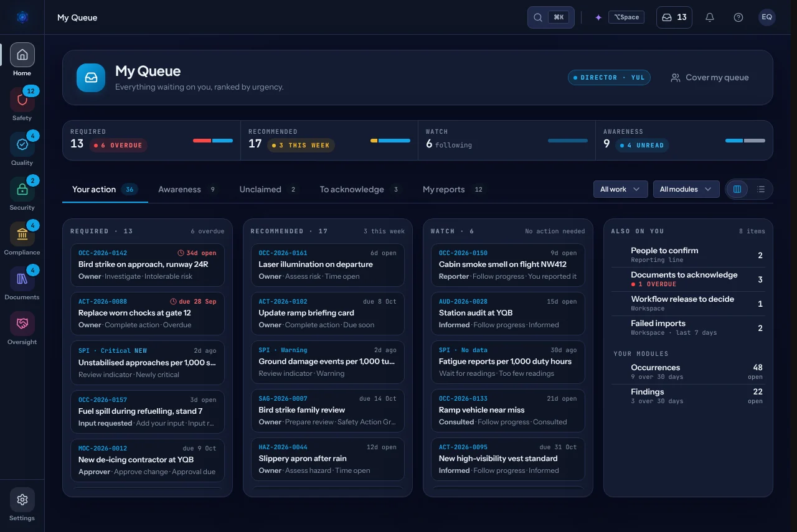
Task: Open the Compliance module icon
Action: click(x=22, y=234)
